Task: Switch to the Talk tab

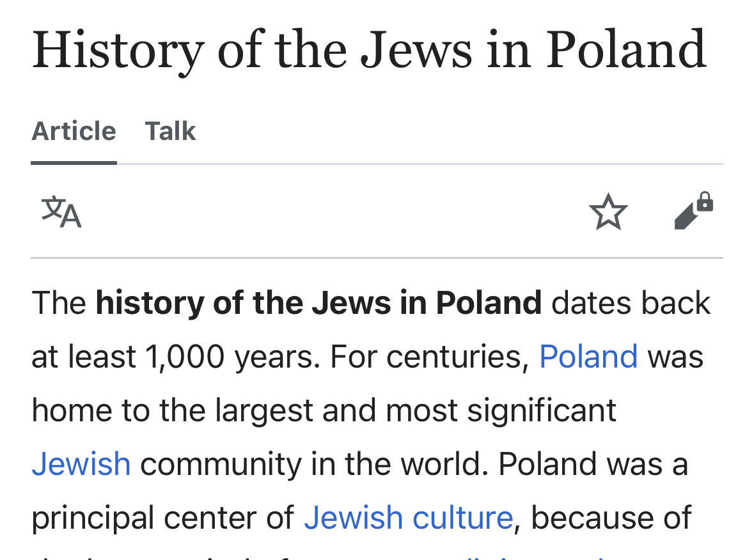Action: pos(170,132)
